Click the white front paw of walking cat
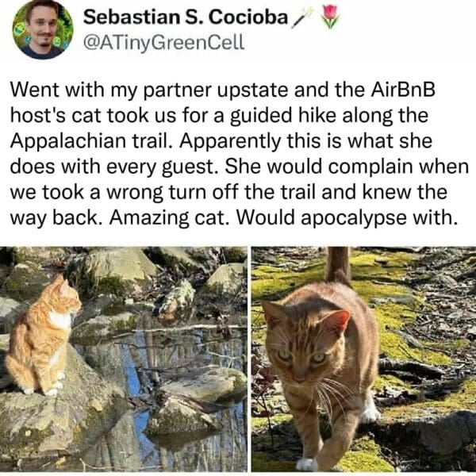Screen dimensions: 476x476 click(307, 464)
